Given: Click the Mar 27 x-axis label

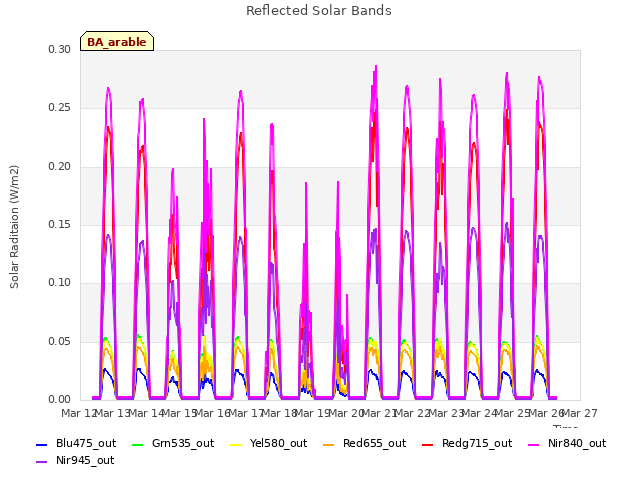Looking at the screenshot, I should point(580,413).
